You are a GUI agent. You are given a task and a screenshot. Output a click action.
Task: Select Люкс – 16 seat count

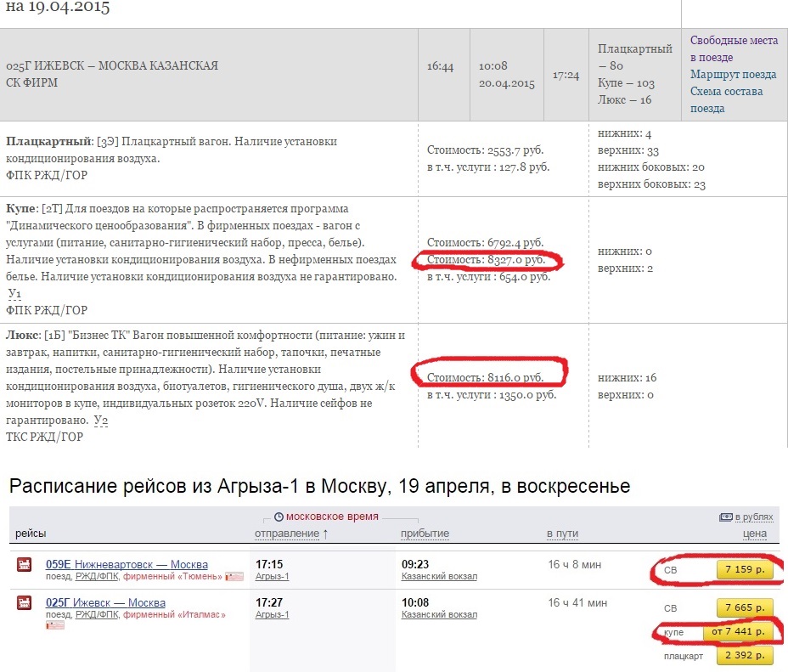click(x=625, y=100)
